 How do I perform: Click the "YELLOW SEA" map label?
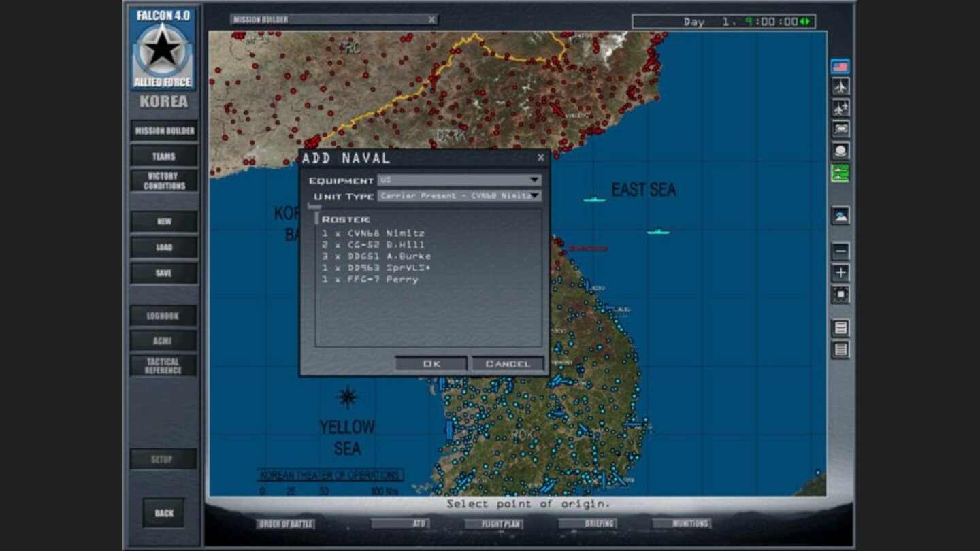pos(348,438)
